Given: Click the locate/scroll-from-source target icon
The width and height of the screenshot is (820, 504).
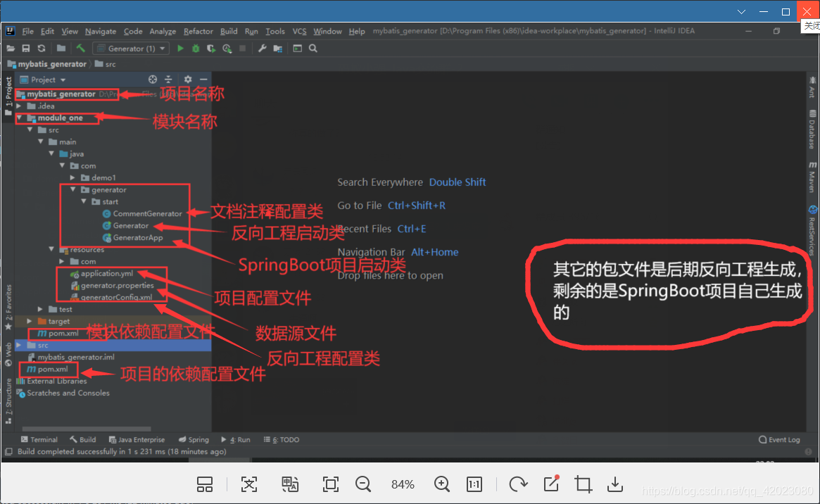Looking at the screenshot, I should coord(153,80).
